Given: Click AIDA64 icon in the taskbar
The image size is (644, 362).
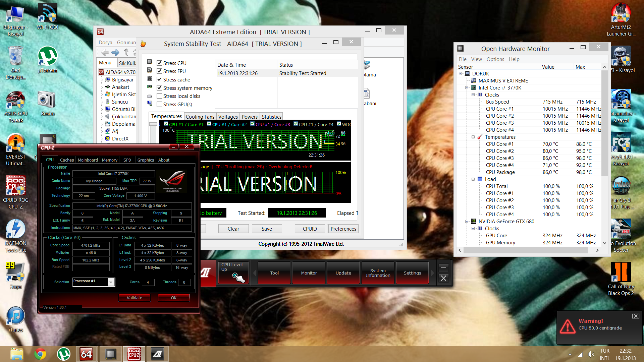Looking at the screenshot, I should pyautogui.click(x=86, y=354).
